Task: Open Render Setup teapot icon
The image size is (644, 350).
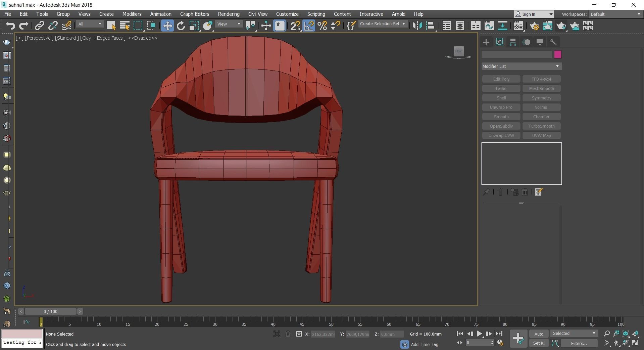Action: (534, 26)
